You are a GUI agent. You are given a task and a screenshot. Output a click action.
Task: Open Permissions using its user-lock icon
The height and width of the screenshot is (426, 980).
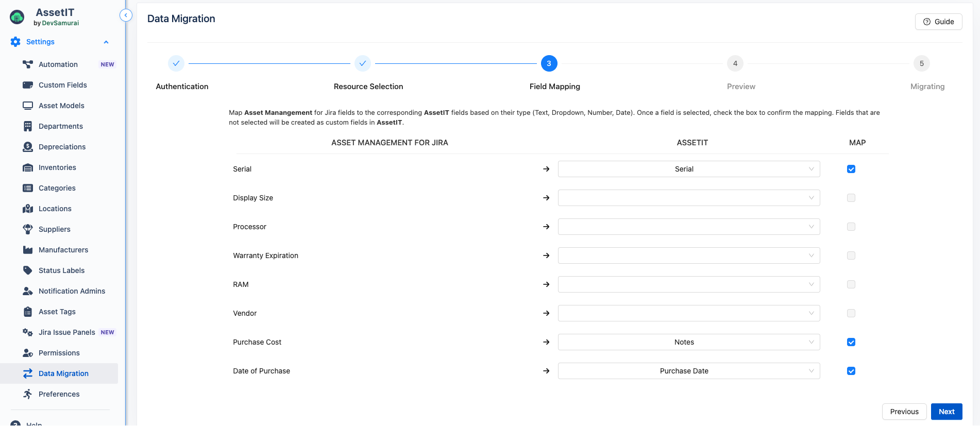pyautogui.click(x=28, y=353)
